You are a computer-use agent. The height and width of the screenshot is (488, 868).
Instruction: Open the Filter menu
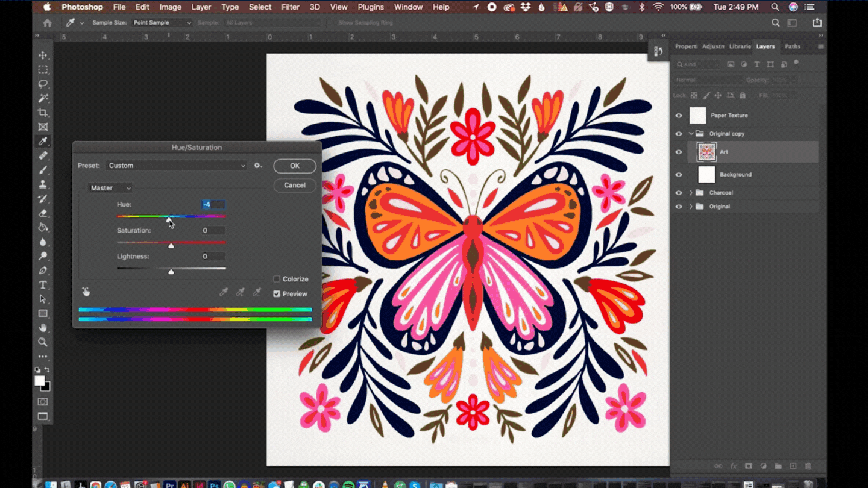pyautogui.click(x=290, y=7)
